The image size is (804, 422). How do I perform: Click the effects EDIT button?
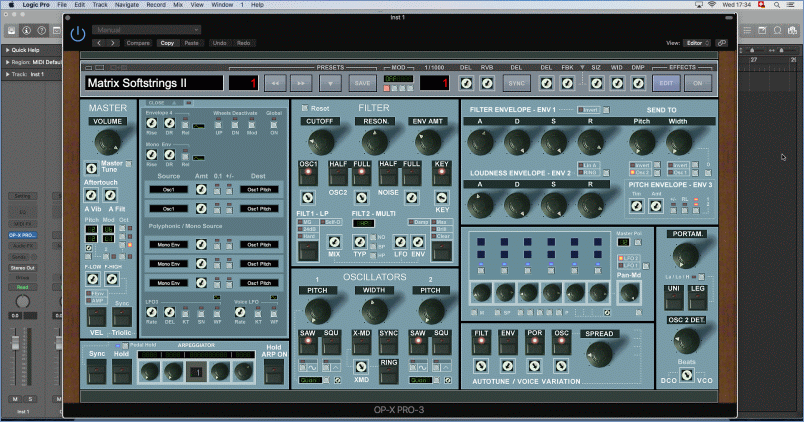tap(666, 83)
